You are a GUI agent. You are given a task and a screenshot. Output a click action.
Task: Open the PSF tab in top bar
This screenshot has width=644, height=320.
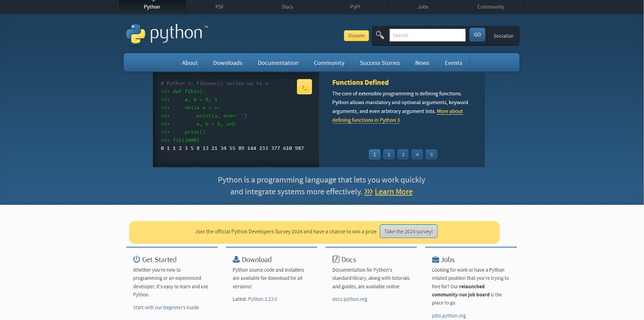(220, 7)
